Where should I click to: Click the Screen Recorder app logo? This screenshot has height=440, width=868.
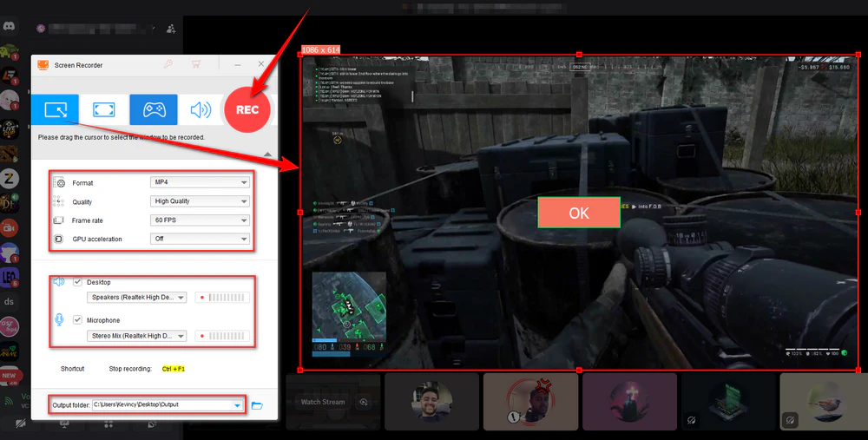43,65
